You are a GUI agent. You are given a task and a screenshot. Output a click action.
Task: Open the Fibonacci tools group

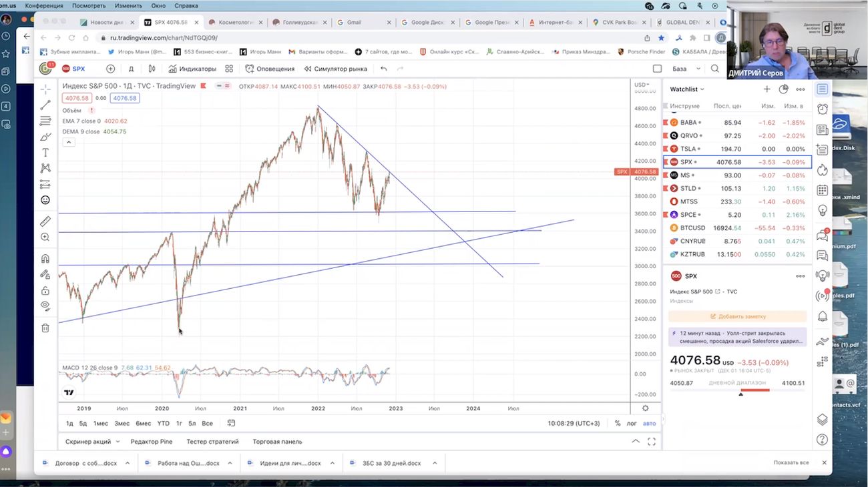click(45, 121)
